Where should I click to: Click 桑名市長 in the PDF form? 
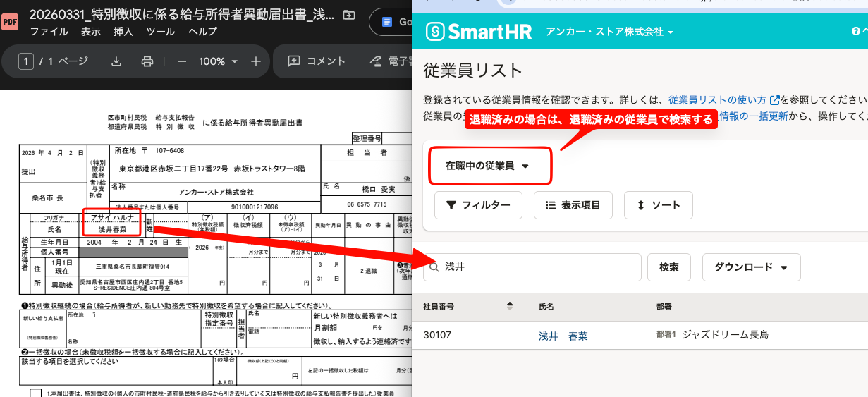point(47,198)
